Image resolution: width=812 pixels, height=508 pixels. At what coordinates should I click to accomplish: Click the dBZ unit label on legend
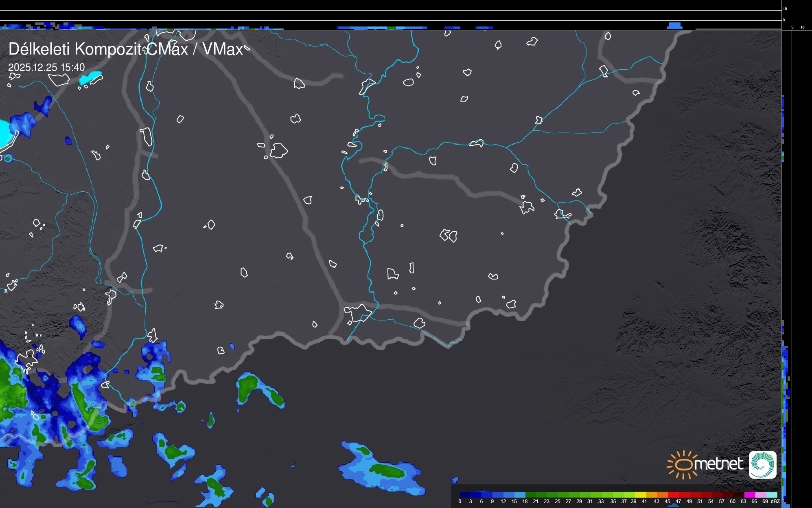click(x=775, y=501)
